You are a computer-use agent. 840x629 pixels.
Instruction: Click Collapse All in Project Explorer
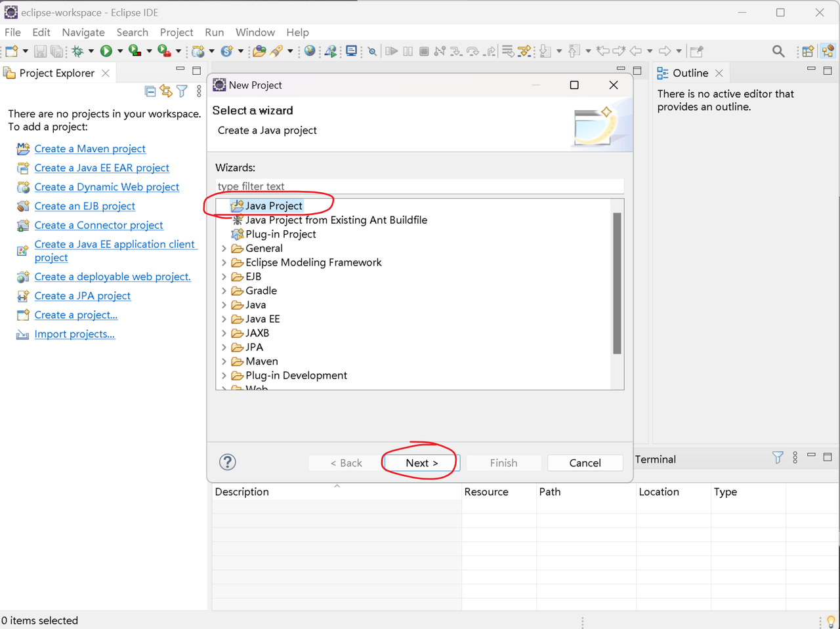(150, 91)
